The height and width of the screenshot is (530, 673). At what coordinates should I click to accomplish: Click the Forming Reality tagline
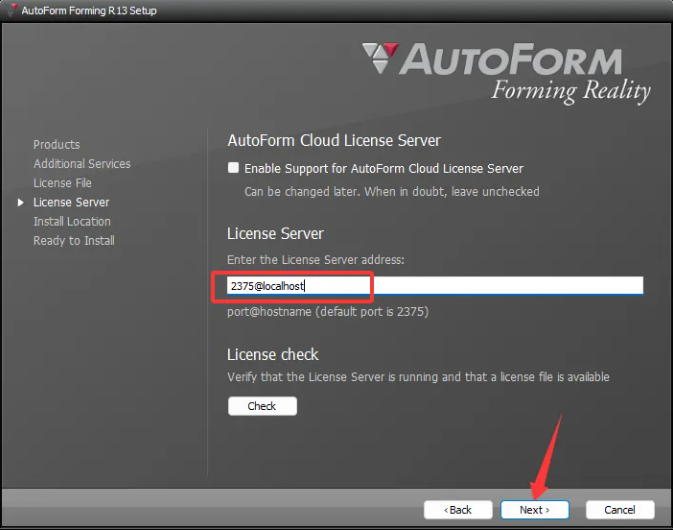coord(570,91)
